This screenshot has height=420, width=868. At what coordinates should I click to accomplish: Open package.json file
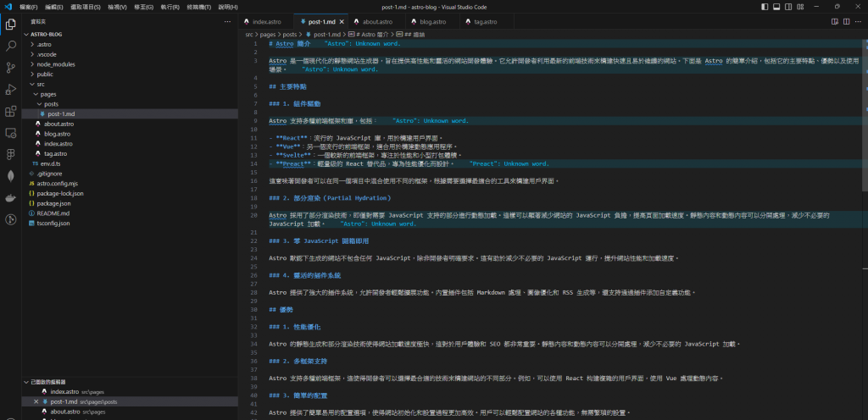pyautogui.click(x=130, y=203)
